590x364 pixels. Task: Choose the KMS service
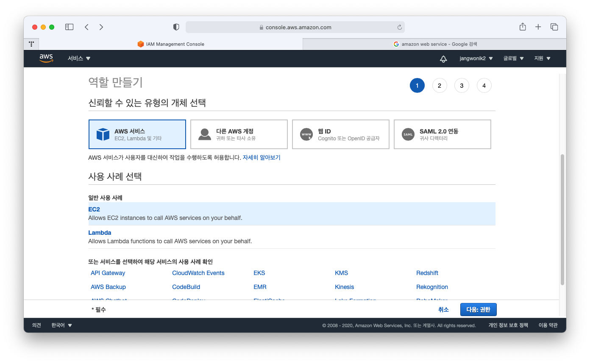point(341,273)
